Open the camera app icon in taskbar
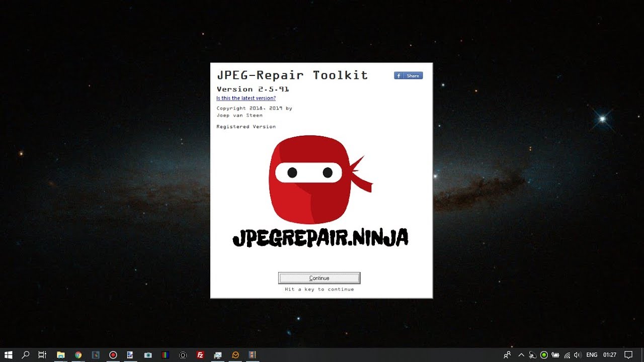This screenshot has width=644, height=362. (148, 355)
